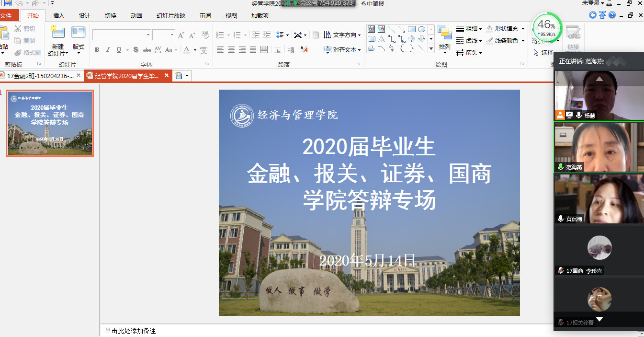Click the bulleted list icon
The height and width of the screenshot is (337, 644).
pyautogui.click(x=220, y=35)
